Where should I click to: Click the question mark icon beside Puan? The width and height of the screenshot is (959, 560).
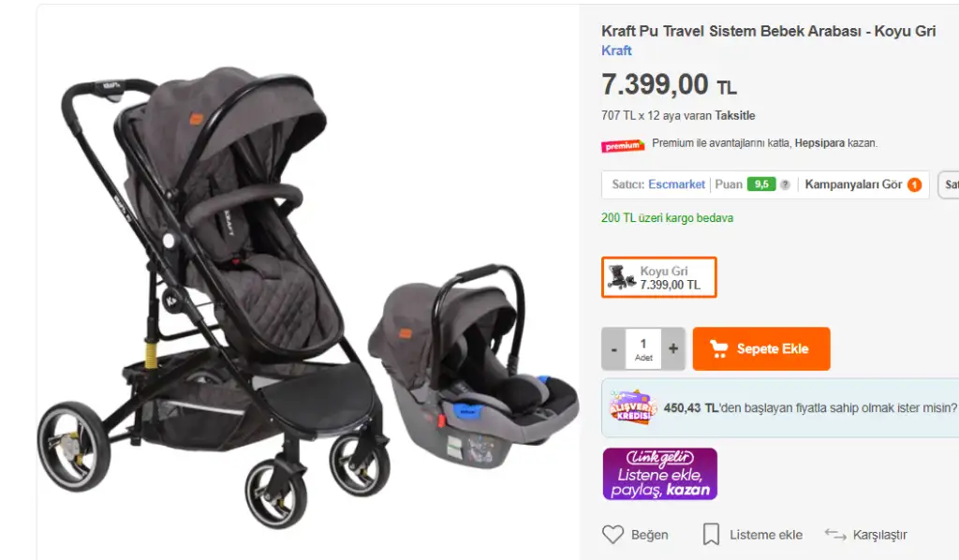(785, 184)
